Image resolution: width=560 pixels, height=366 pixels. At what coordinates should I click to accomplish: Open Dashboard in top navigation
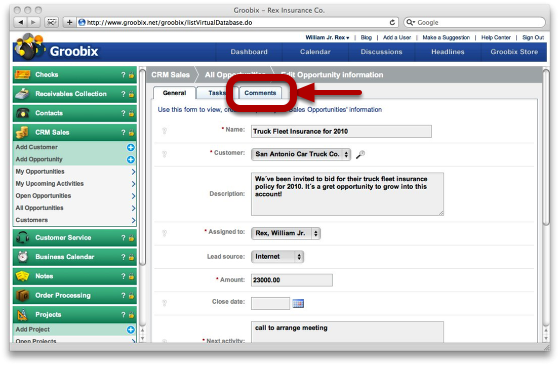tap(249, 52)
